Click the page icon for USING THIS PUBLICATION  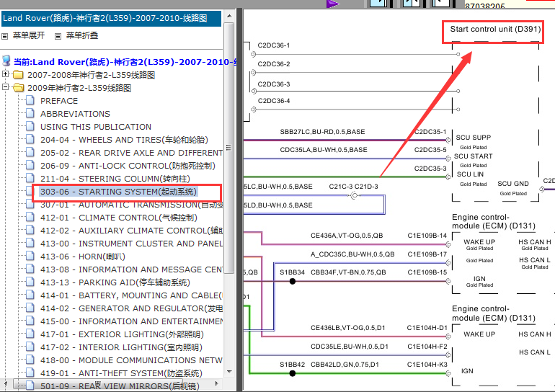[30, 127]
